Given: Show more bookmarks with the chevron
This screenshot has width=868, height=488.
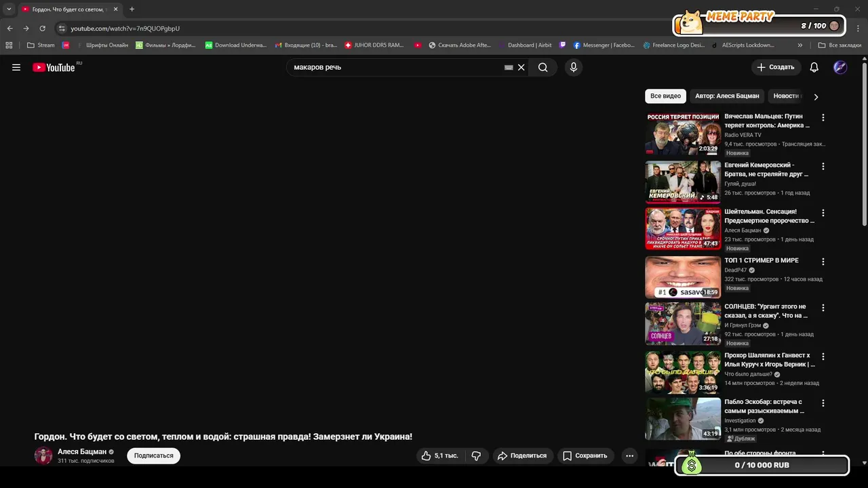Looking at the screenshot, I should (800, 45).
